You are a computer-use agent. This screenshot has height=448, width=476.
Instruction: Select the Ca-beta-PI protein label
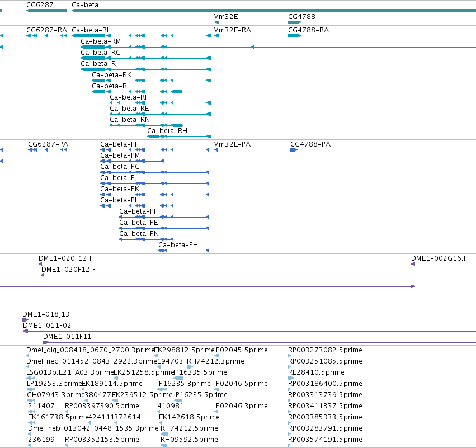click(119, 144)
